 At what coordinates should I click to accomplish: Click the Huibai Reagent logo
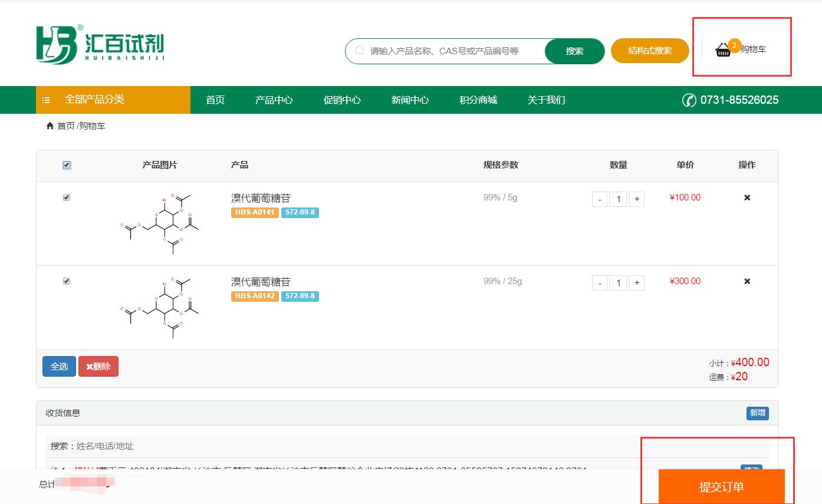click(100, 44)
